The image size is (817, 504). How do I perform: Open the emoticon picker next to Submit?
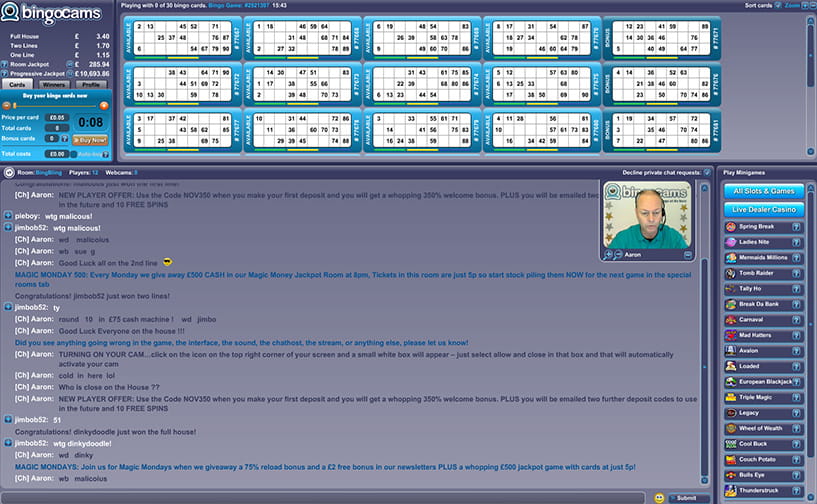(x=659, y=498)
